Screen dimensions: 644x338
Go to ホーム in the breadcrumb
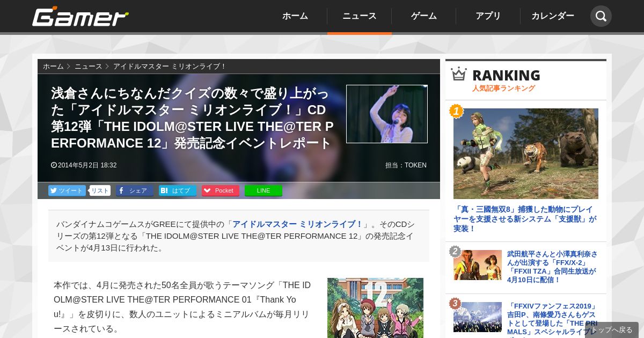coord(53,67)
